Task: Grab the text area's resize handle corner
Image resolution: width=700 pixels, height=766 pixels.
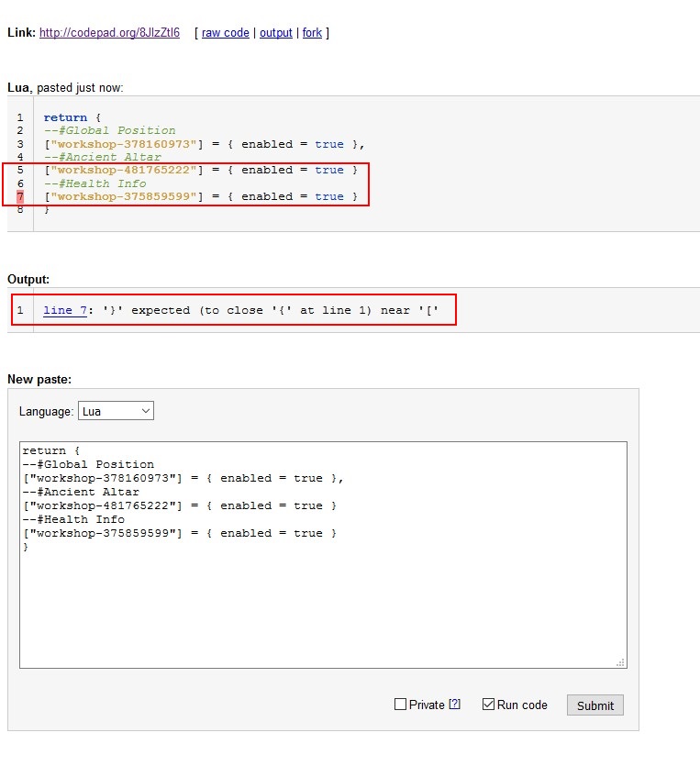Action: point(621,662)
